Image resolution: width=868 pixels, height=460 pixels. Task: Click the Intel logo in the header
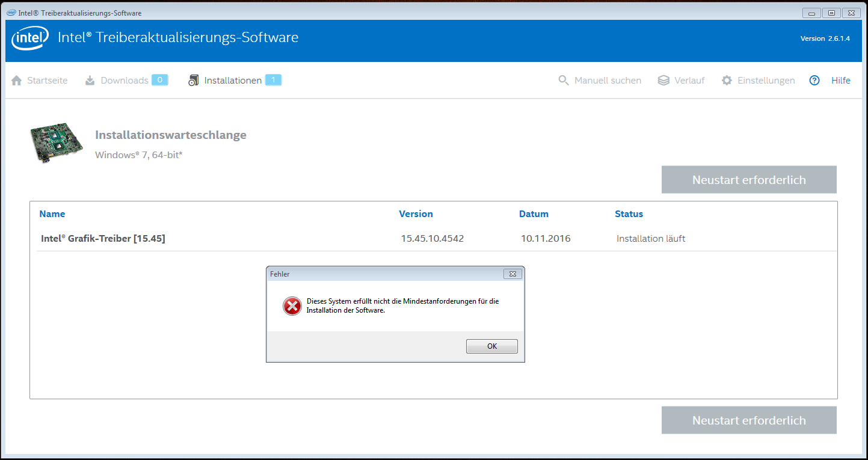(x=30, y=38)
